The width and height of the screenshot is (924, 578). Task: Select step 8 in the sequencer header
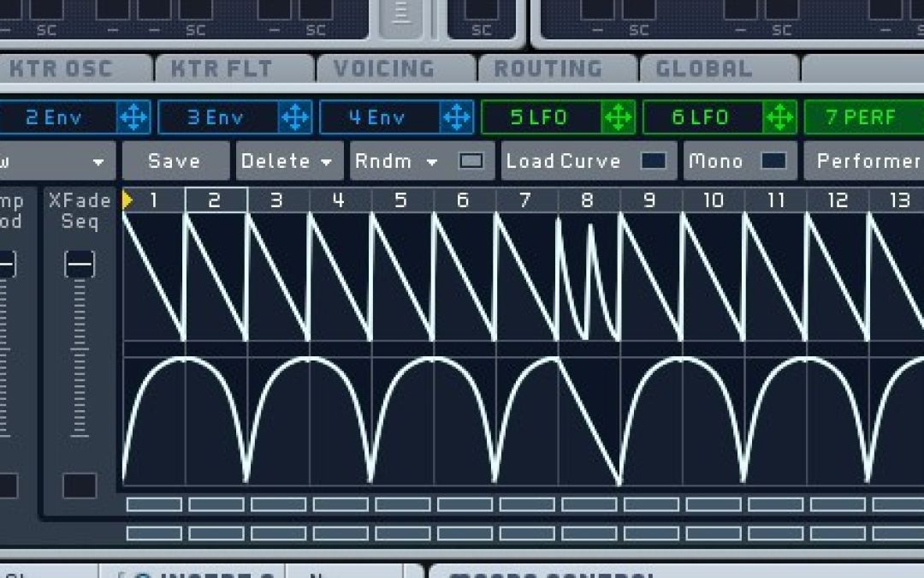pos(589,200)
